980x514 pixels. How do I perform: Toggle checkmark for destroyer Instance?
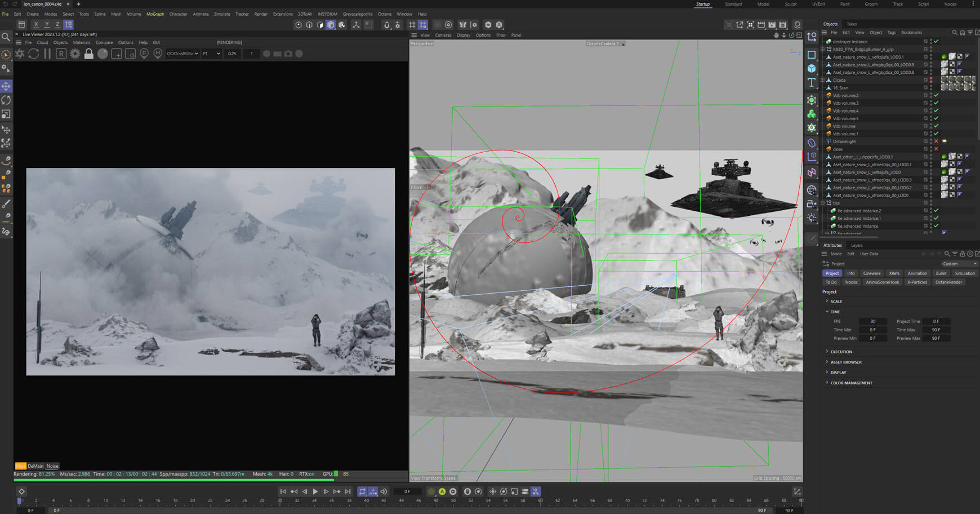(936, 42)
